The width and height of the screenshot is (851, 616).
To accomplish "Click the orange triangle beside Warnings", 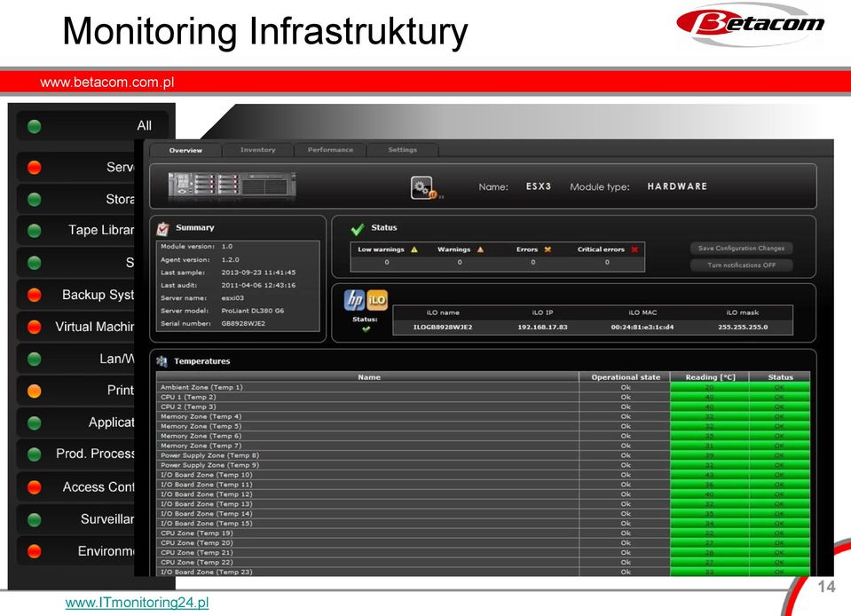I will pos(480,249).
